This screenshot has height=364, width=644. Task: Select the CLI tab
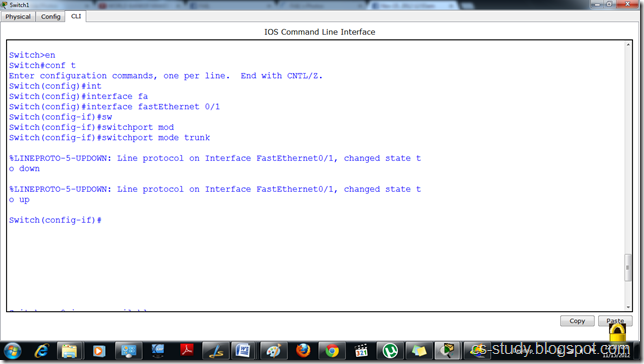76,16
